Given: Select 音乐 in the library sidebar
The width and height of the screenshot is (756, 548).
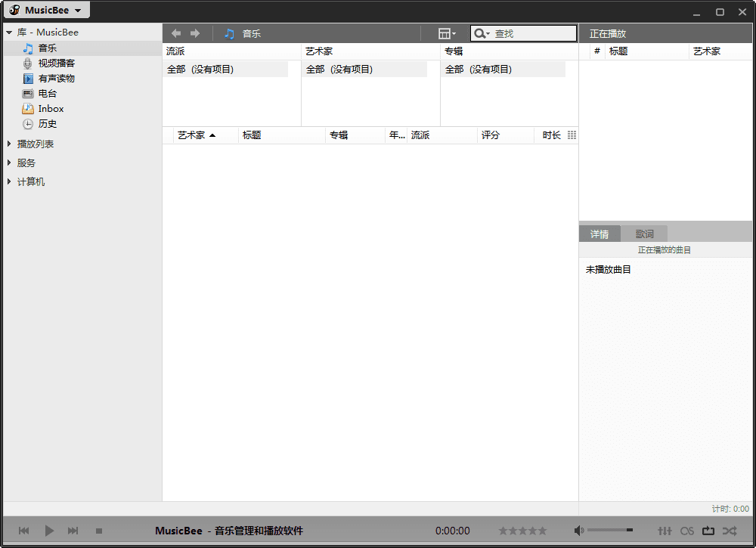Looking at the screenshot, I should click(x=47, y=48).
